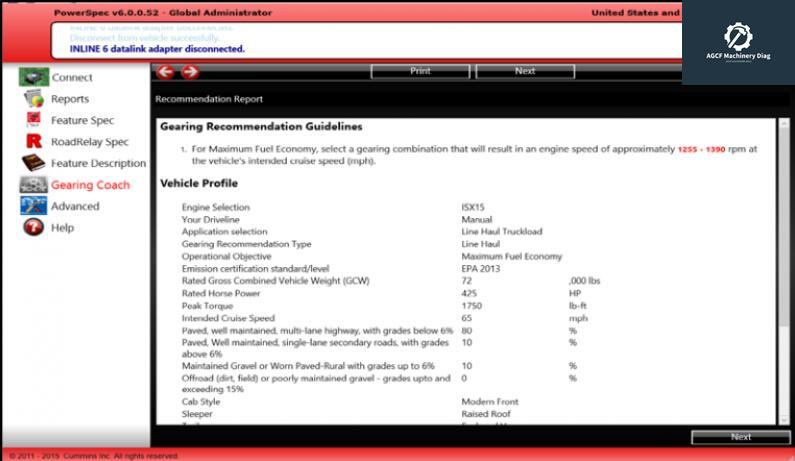Image resolution: width=795 pixels, height=461 pixels.
Task: Open the Feature Spec section
Action: 82,120
